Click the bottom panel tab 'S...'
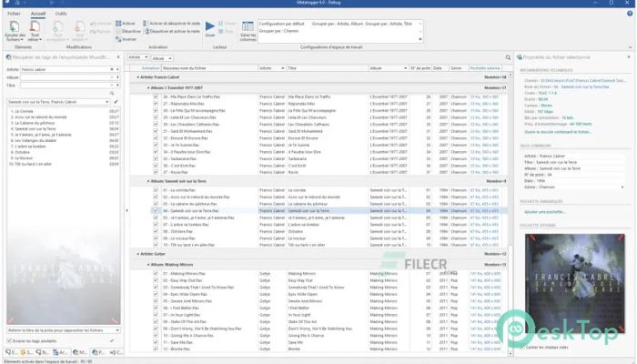The width and height of the screenshot is (637, 364). [x=26, y=352]
